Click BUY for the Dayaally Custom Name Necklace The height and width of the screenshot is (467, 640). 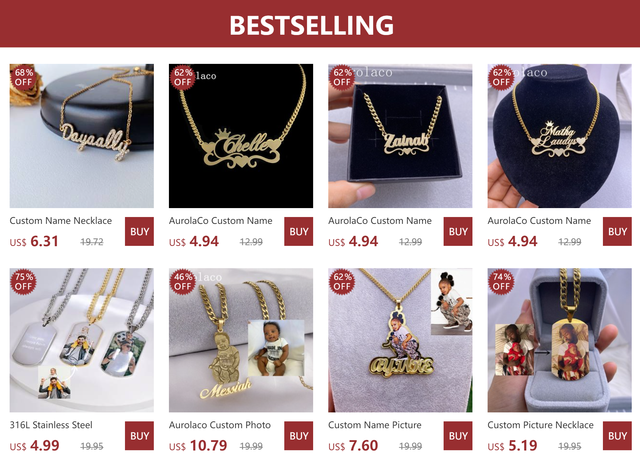click(139, 231)
